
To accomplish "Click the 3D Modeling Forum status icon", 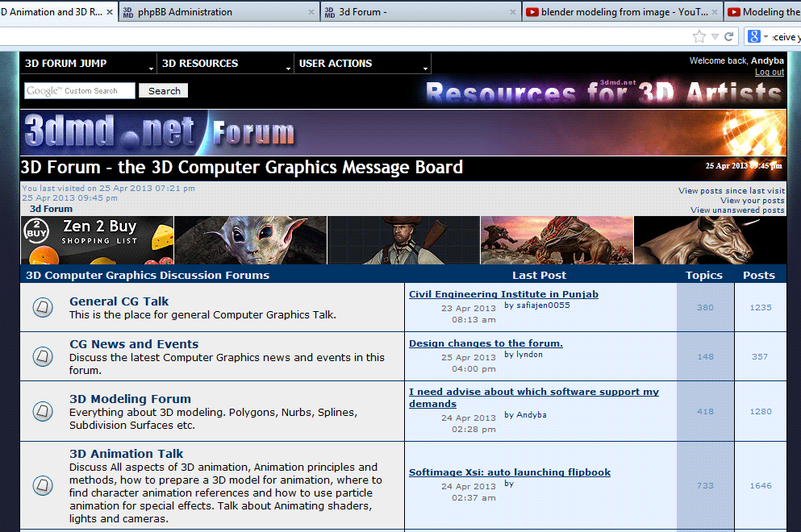I will click(43, 411).
